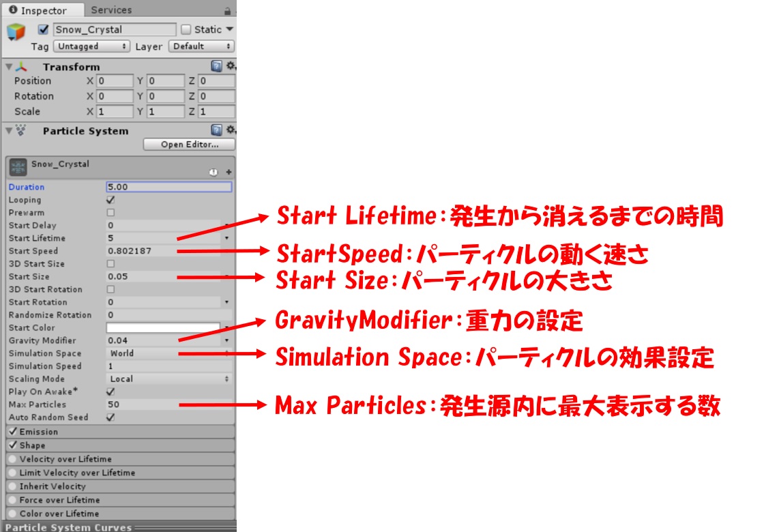This screenshot has width=764, height=532.
Task: Click the GameObject cube icon picker
Action: (x=16, y=32)
